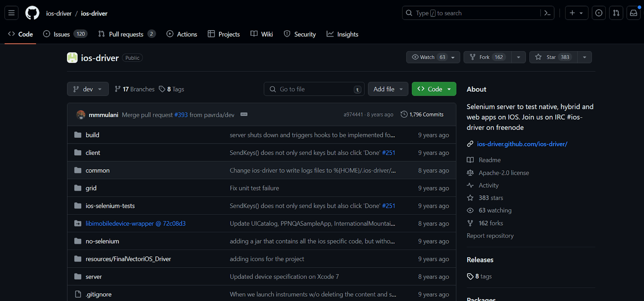
Task: Open the pull requests icon in header
Action: coord(616,13)
